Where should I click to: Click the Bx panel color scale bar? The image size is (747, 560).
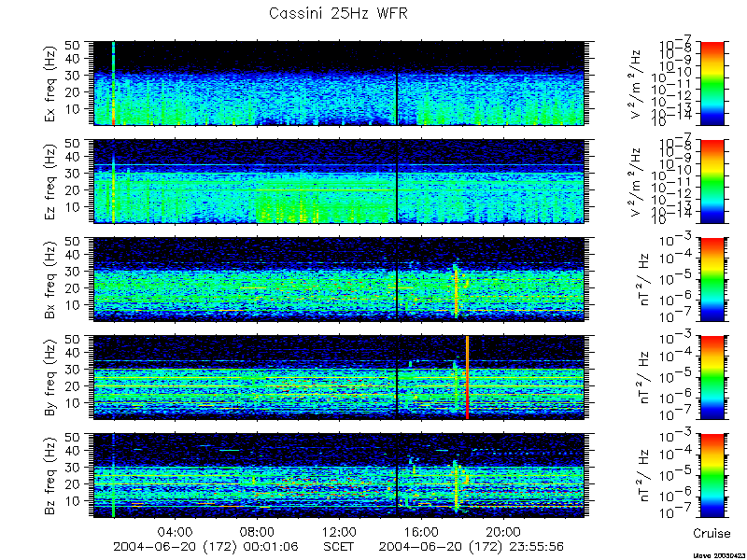712,279
